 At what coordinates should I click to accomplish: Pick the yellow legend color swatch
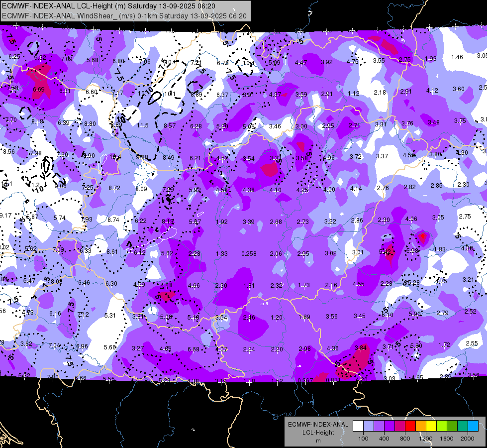[431, 426]
